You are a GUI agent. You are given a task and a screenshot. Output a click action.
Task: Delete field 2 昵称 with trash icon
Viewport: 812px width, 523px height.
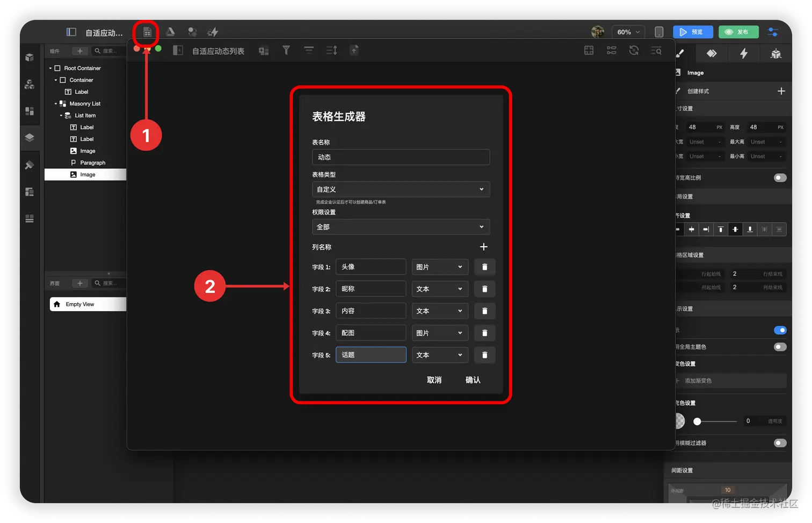pyautogui.click(x=484, y=289)
